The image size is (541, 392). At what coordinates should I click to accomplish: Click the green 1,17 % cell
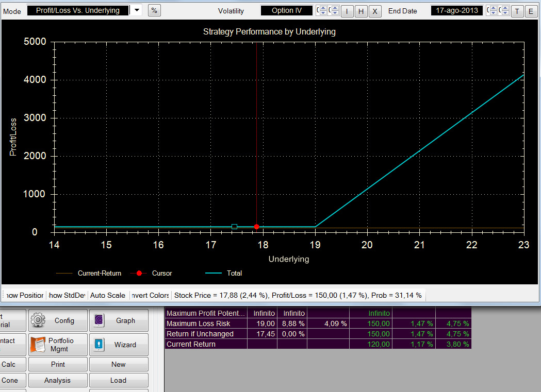point(414,344)
